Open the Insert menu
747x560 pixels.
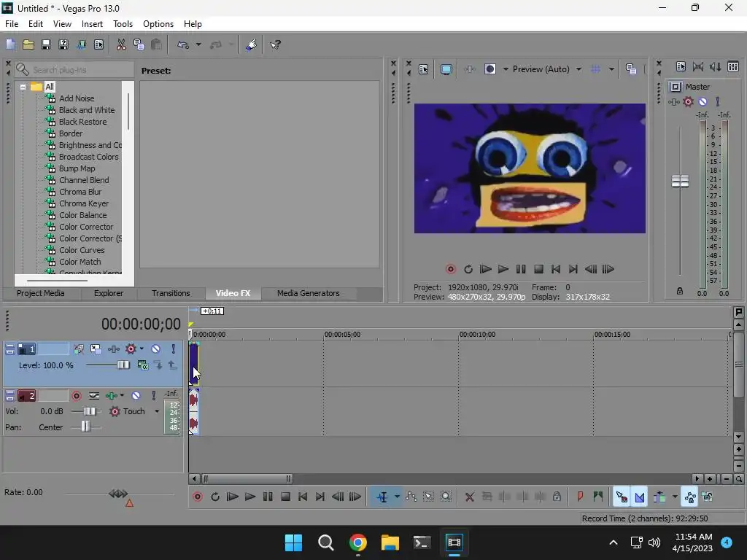point(92,24)
